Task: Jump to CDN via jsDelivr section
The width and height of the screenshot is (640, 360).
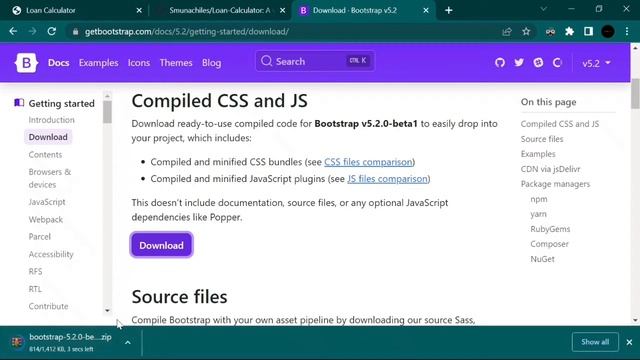Action: pos(550,169)
